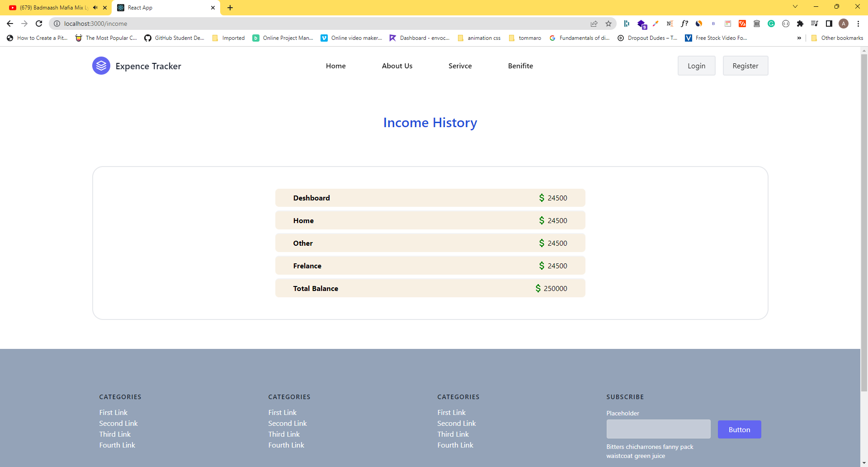Show hidden bookmarks via overflow chevron
This screenshot has height=467, width=868.
pos(799,38)
